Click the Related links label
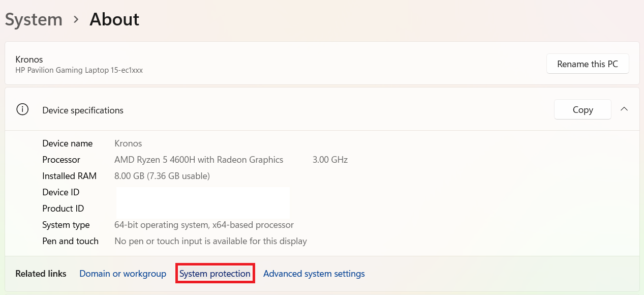This screenshot has width=644, height=295. point(41,274)
